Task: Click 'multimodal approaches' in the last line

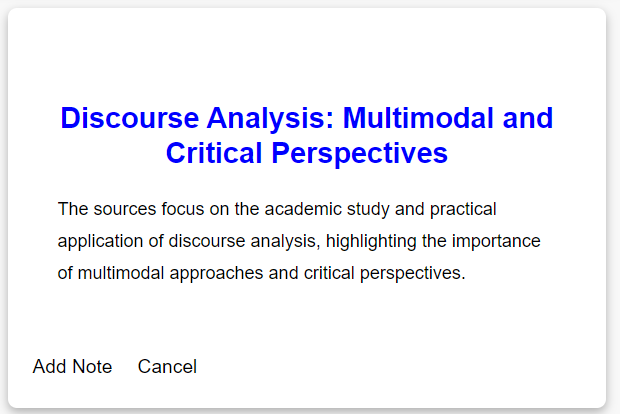Action: tap(170, 273)
